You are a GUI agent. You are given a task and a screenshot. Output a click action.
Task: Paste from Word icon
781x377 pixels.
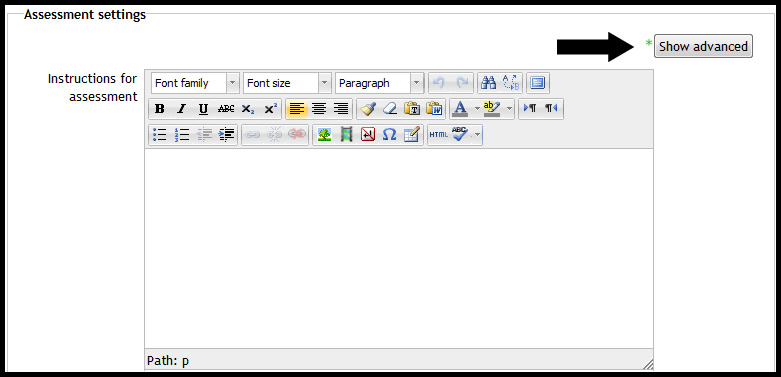tap(434, 109)
